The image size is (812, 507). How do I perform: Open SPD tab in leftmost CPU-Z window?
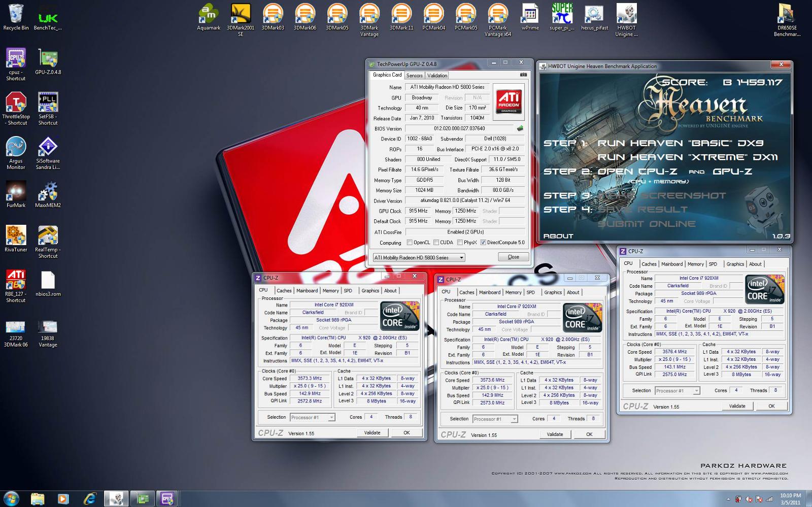pos(348,291)
